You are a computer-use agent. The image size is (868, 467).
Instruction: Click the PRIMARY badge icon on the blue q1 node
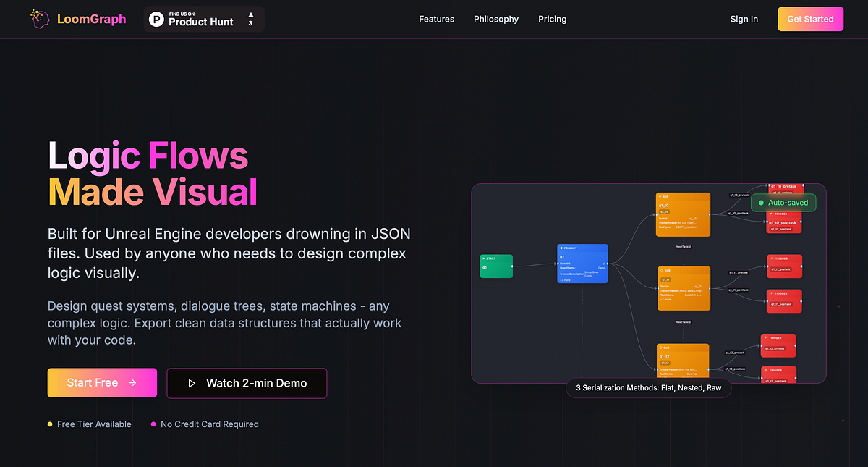(562, 248)
